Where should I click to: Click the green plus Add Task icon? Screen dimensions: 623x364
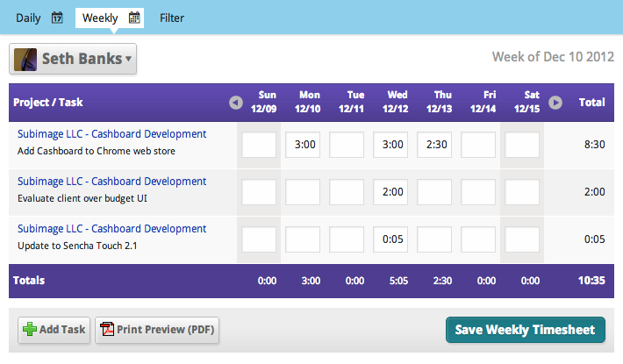[x=30, y=330]
